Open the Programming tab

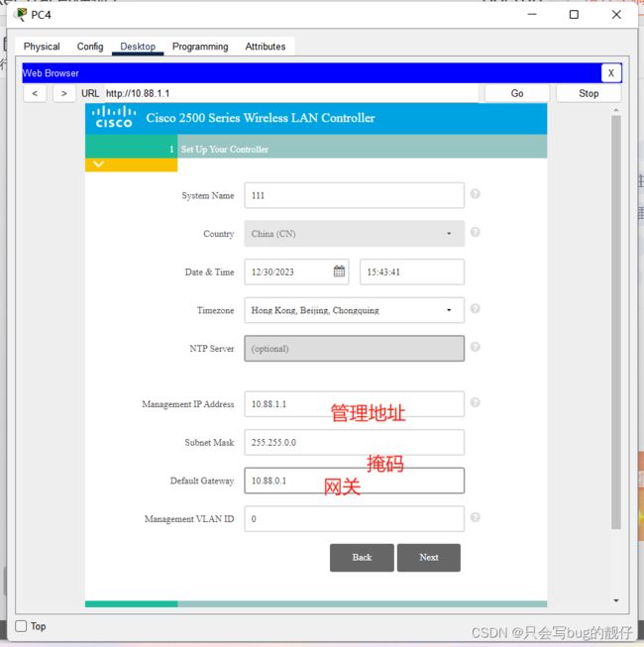pos(200,47)
